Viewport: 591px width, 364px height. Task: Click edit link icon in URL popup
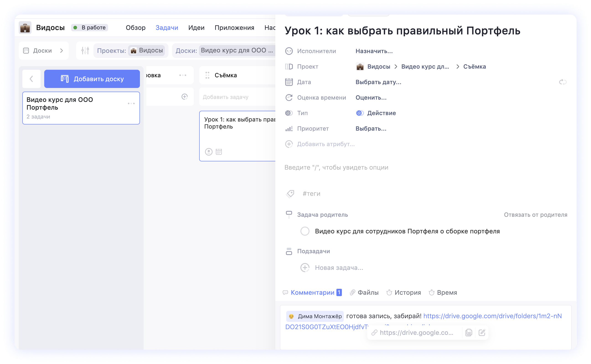482,333
